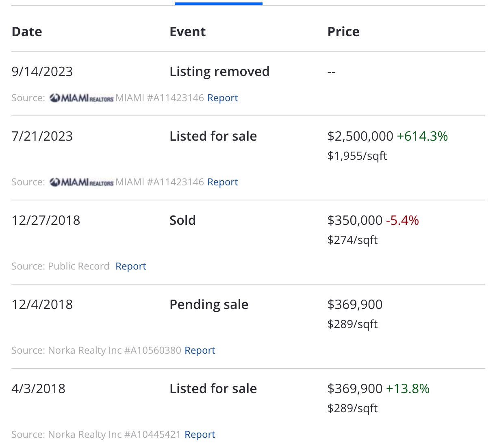Click Report beside Norka Realty #A10560380
This screenshot has width=495, height=448.
pos(200,350)
